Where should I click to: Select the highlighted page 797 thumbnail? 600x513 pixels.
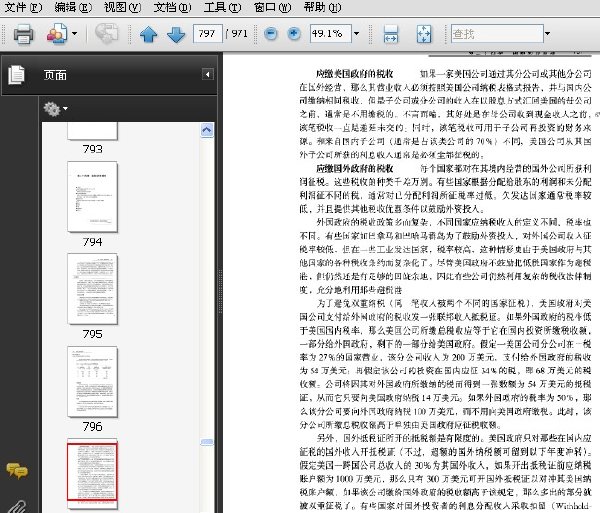[92, 472]
